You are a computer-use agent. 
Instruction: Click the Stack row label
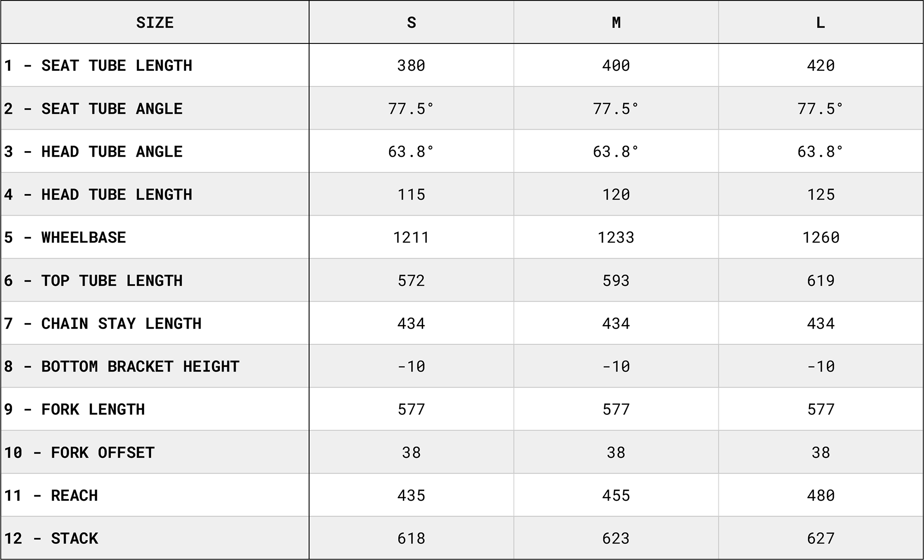51,538
